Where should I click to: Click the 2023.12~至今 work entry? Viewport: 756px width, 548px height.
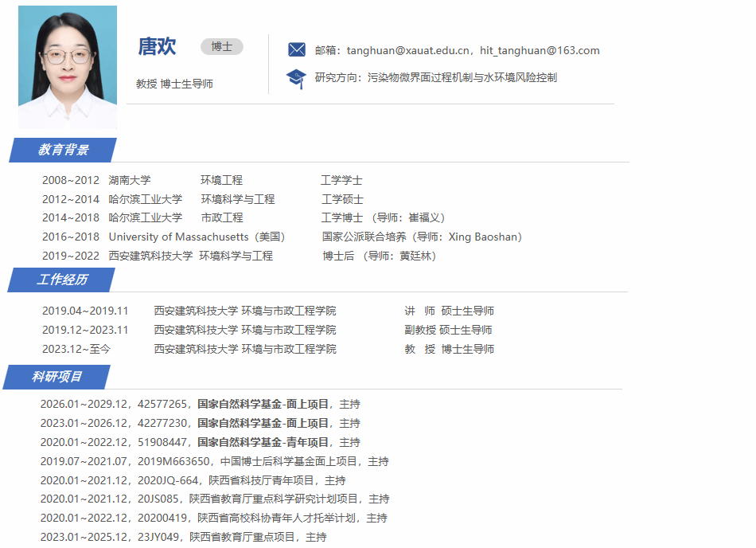tap(76, 349)
